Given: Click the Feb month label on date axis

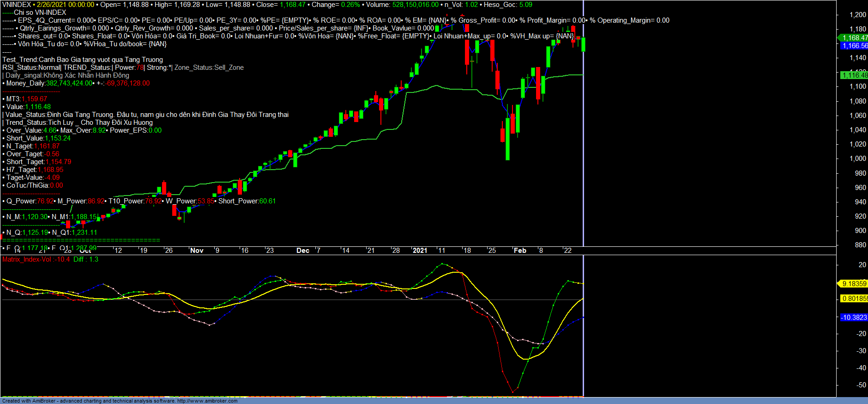Looking at the screenshot, I should pyautogui.click(x=520, y=251).
